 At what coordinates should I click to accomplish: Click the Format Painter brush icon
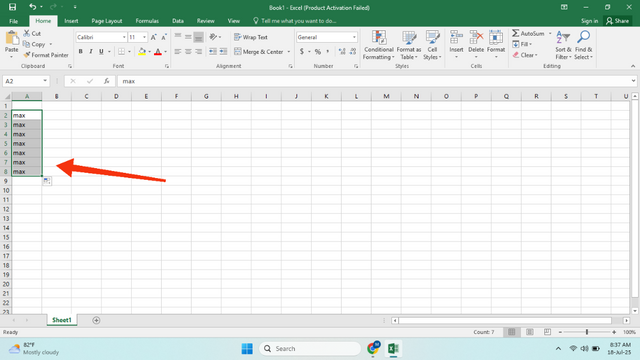pos(27,55)
